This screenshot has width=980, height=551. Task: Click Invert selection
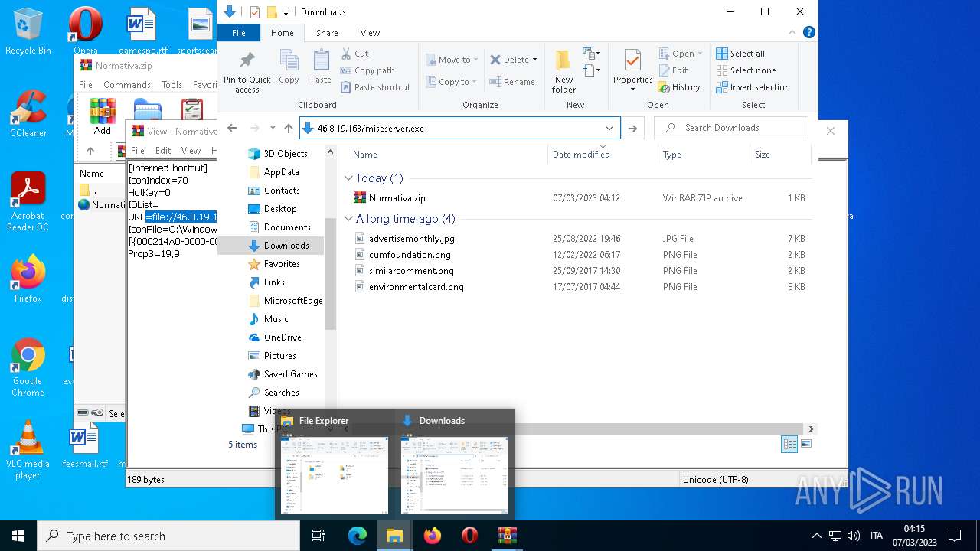click(x=753, y=87)
